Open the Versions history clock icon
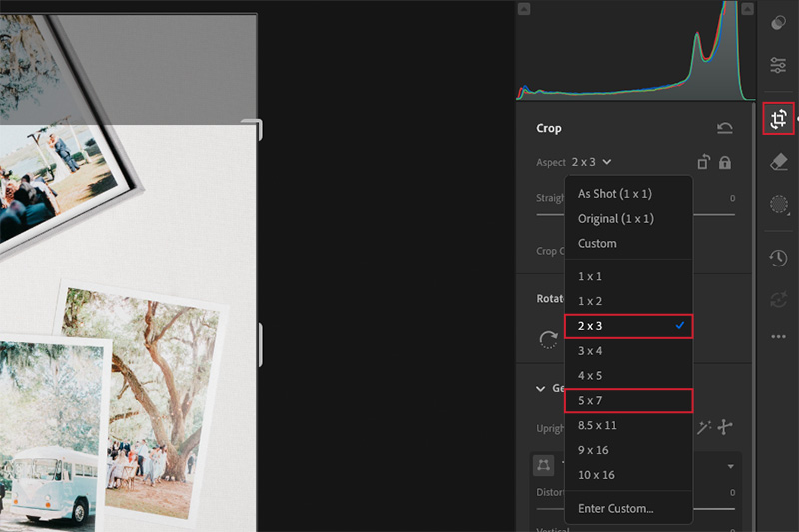The image size is (799, 532). (779, 258)
